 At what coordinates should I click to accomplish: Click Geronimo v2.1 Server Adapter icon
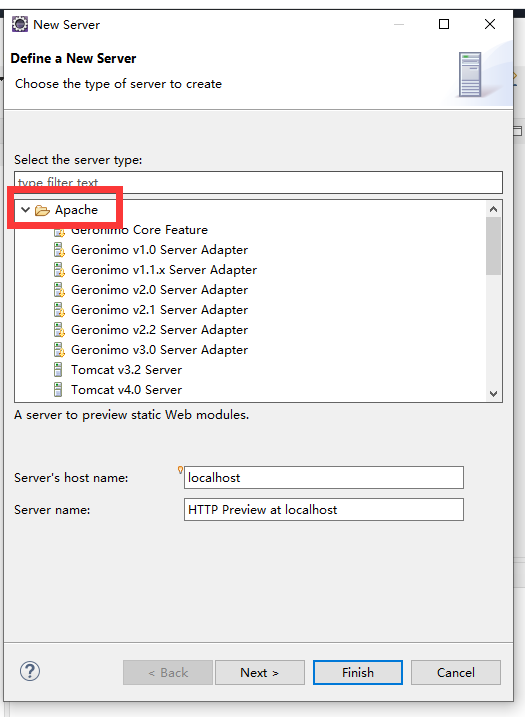click(x=59, y=310)
